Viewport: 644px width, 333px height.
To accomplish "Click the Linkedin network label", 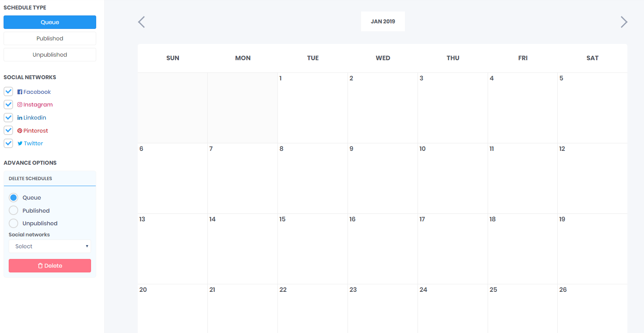I will click(35, 118).
